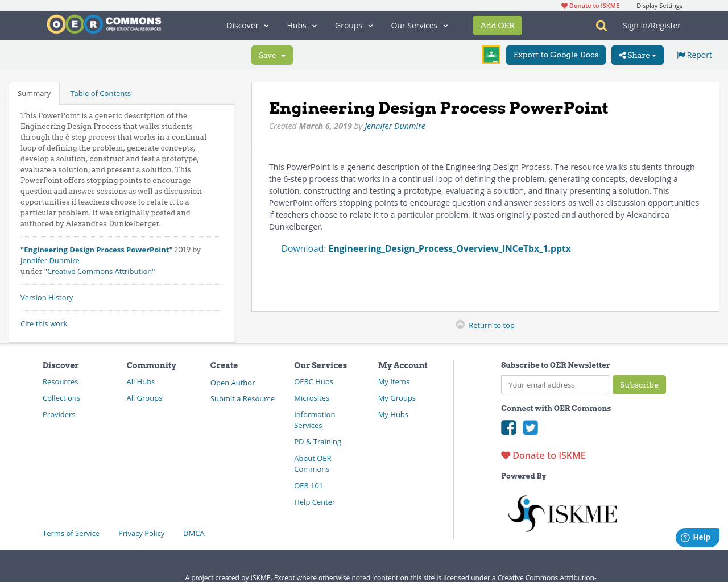Screen dimensions: 728x582
Task: Expand the Discover menu
Action: [x=247, y=25]
